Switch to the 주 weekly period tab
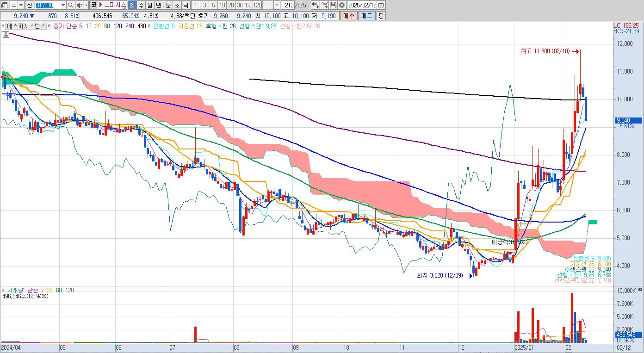This screenshot has width=644, height=353. click(x=141, y=5)
